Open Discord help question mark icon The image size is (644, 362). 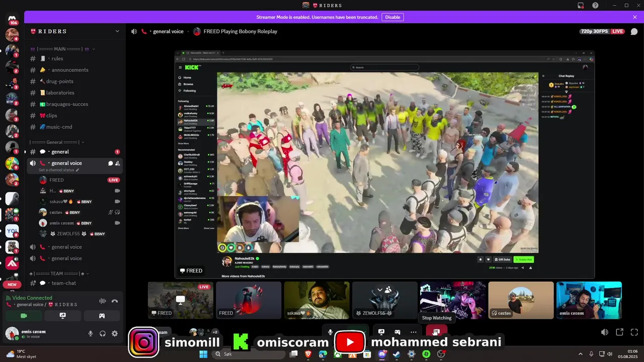tap(595, 6)
